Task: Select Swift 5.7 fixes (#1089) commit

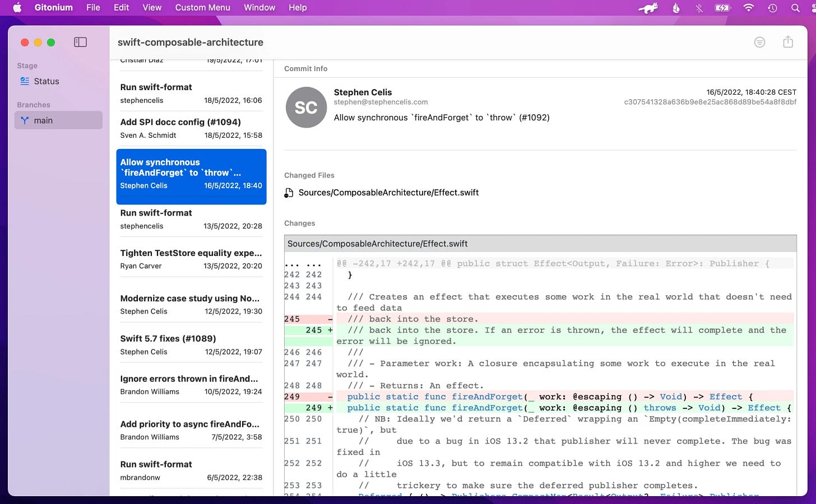Action: (x=191, y=345)
